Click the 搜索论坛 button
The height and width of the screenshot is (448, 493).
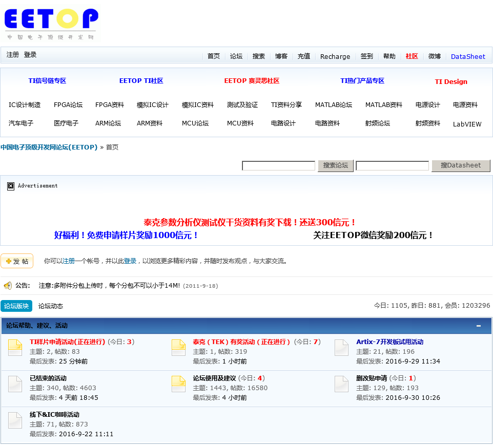[336, 165]
